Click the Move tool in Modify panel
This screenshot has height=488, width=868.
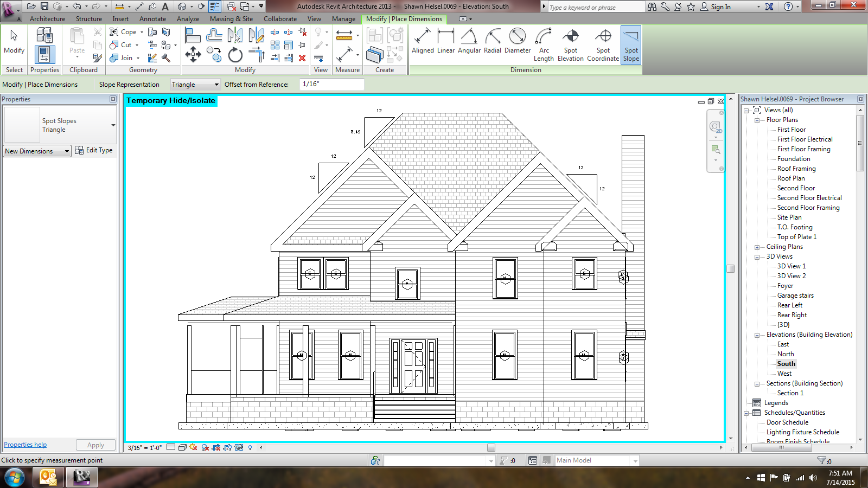[x=193, y=54]
